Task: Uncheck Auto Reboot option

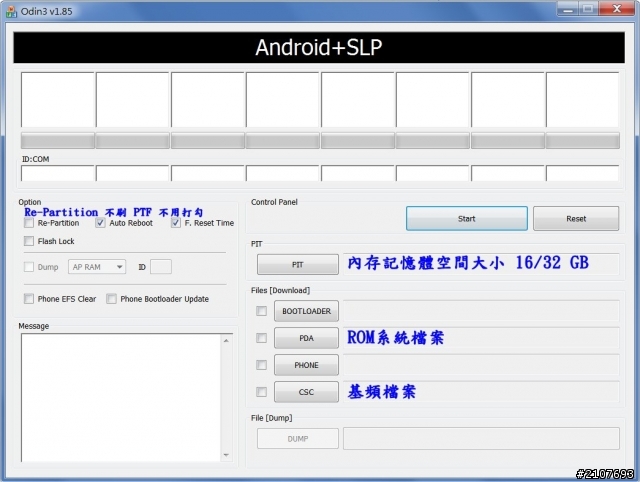Action: coord(100,223)
